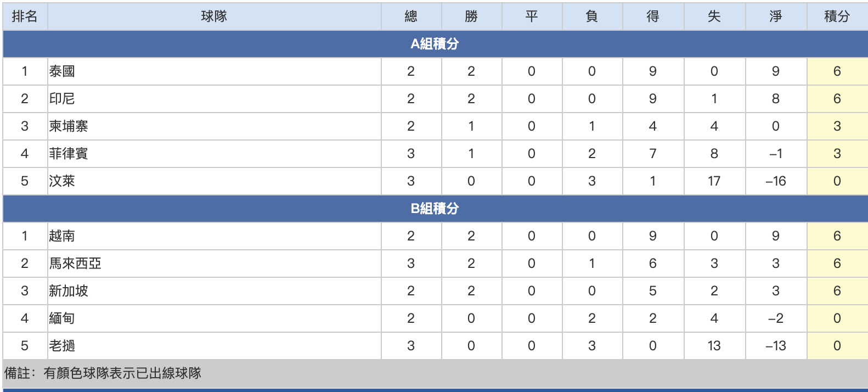Viewport: 868px width, 392px height.
Task: Open team 菲律賓 row
Action: point(435,154)
